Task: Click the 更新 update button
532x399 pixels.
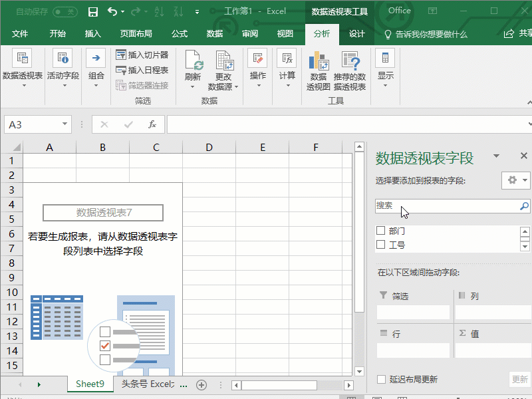Action: (519, 379)
